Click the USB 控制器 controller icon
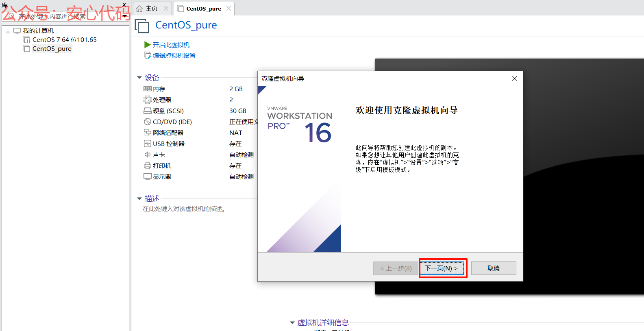The width and height of the screenshot is (644, 331). [148, 144]
